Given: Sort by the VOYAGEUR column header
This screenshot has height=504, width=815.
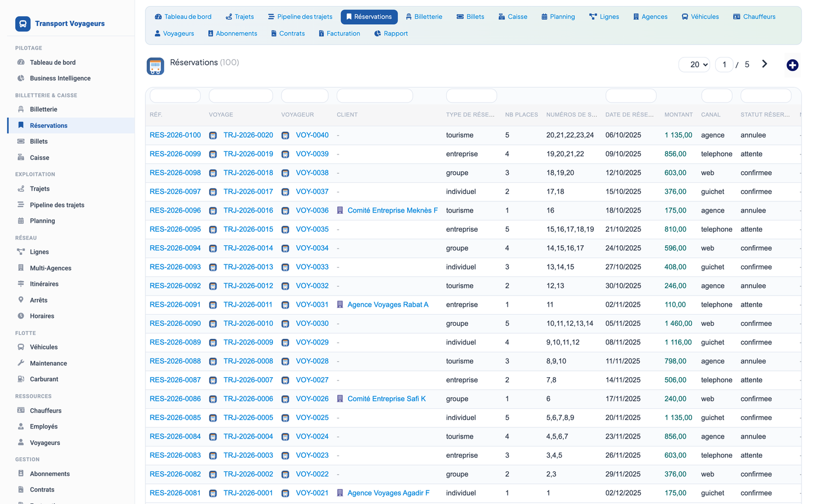Looking at the screenshot, I should click(x=297, y=115).
